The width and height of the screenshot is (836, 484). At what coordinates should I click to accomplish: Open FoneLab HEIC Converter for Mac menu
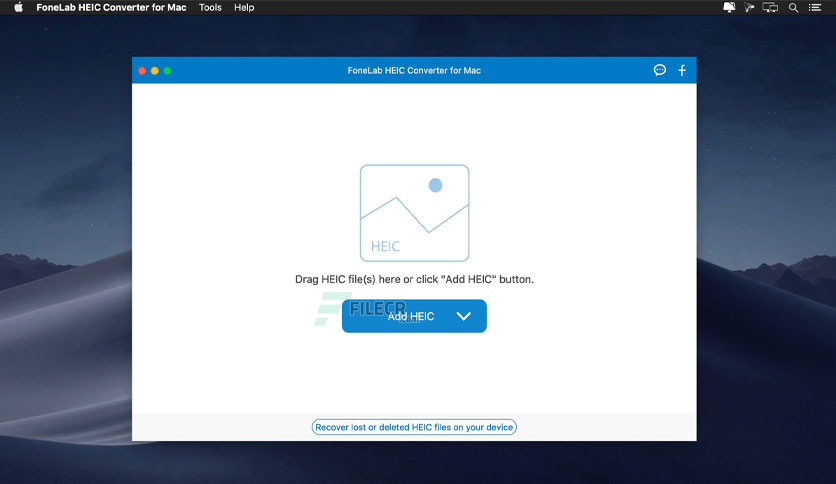[111, 7]
